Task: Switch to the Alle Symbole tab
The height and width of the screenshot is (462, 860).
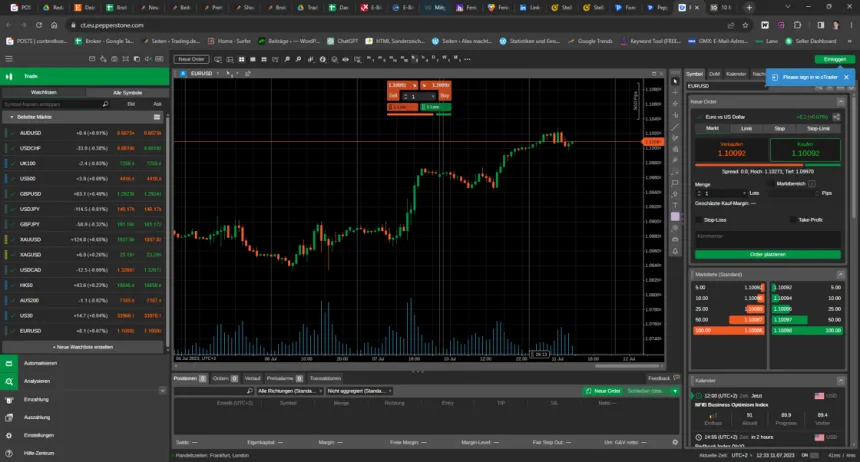Action: [x=127, y=92]
